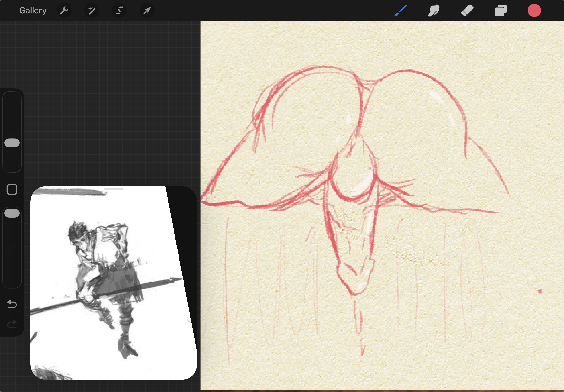Open the Actions wrench menu
This screenshot has width=564, height=392.
[64, 11]
